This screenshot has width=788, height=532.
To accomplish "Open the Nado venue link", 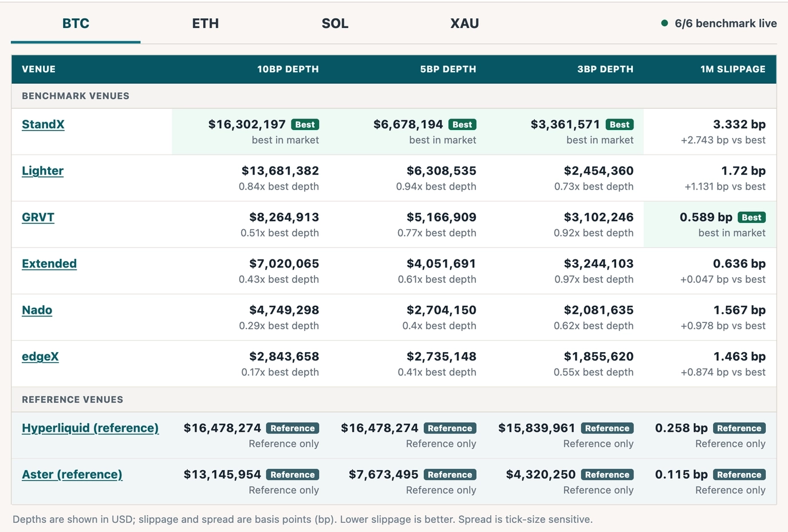I will pyautogui.click(x=37, y=310).
